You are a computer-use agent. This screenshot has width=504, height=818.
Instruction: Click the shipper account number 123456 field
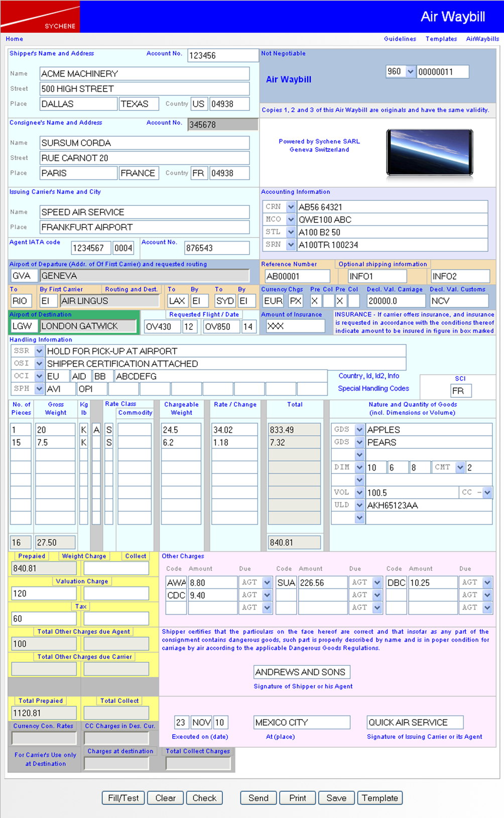223,55
